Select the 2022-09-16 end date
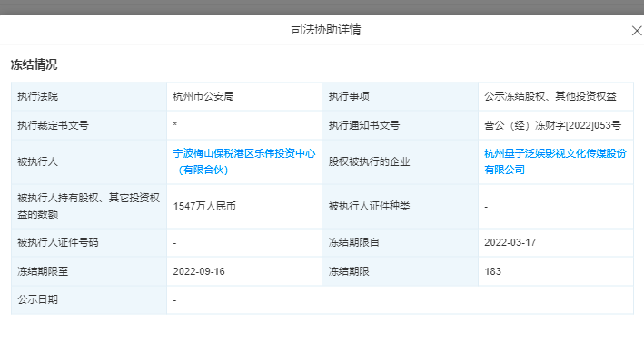The width and height of the screenshot is (644, 342). (199, 271)
